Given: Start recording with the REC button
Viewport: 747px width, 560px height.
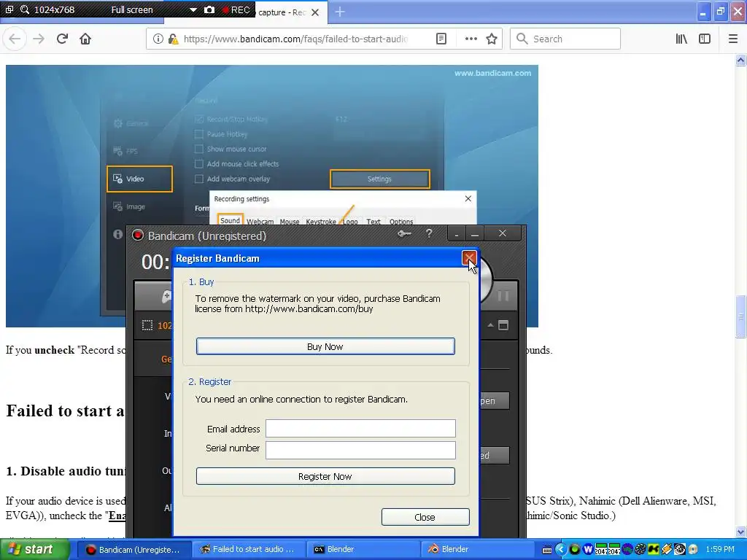Looking at the screenshot, I should (x=236, y=10).
